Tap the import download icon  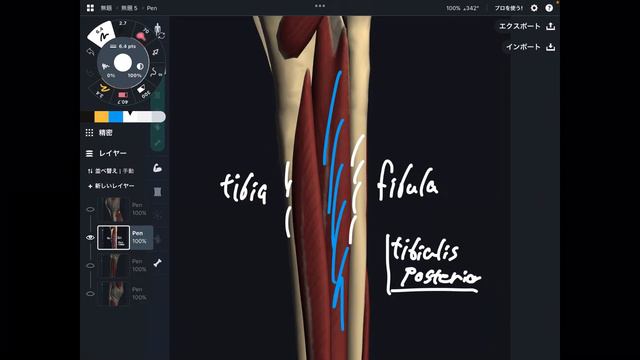[551, 47]
